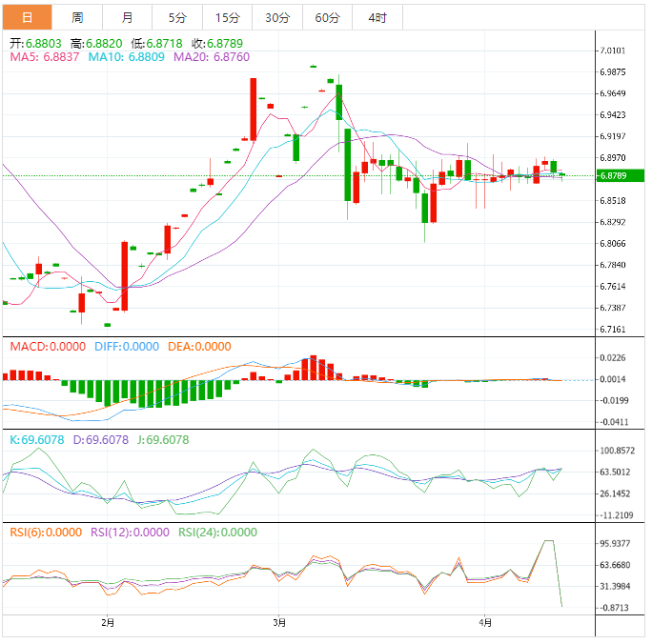
Task: Open the 15分 timeframe tab
Action: pos(228,17)
